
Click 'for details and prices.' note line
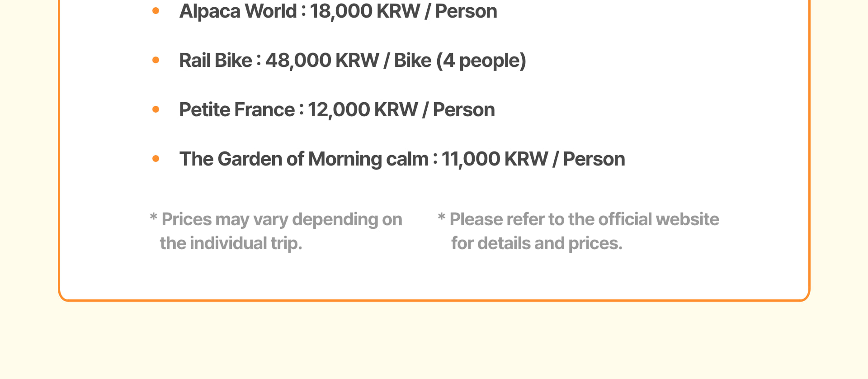click(x=537, y=243)
